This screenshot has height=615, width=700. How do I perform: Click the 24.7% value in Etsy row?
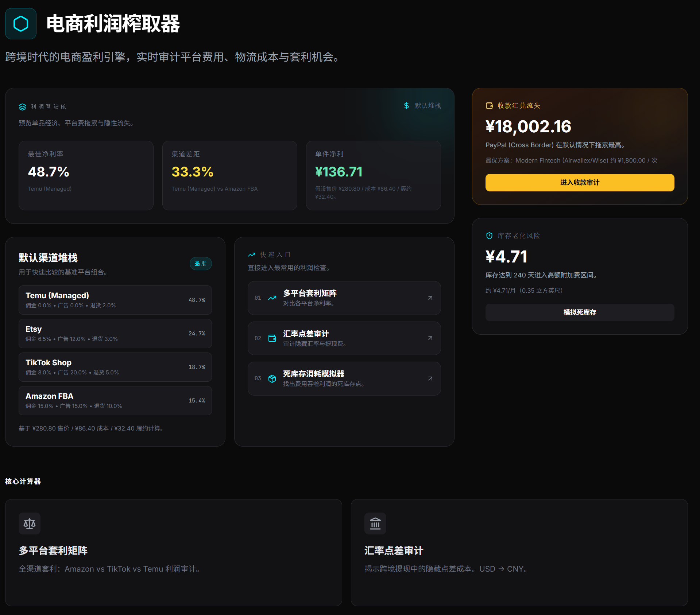point(197,334)
